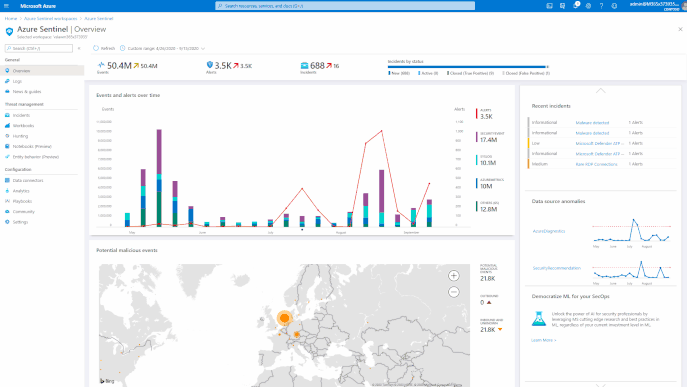Open Incidents in Threat management

coord(21,115)
